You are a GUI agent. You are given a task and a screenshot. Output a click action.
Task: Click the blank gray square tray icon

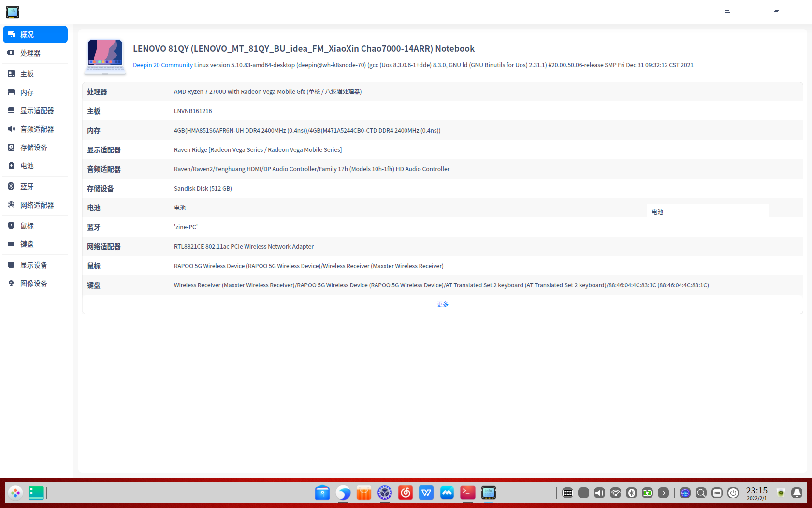584,493
